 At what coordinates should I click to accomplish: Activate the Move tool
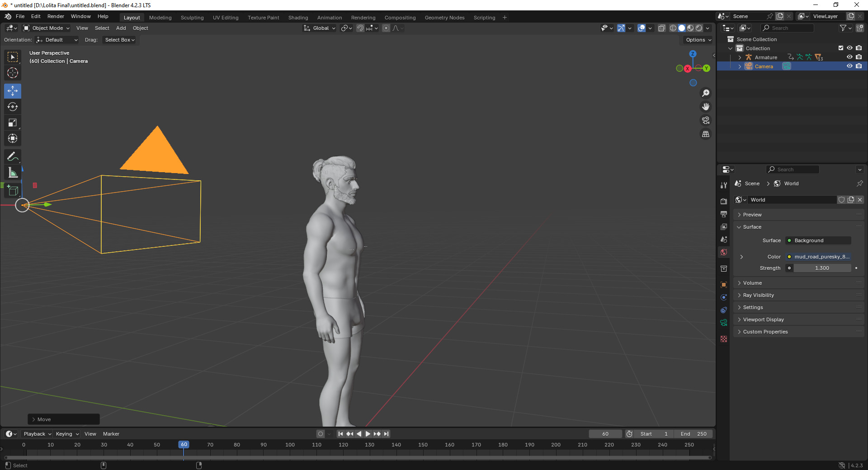point(13,91)
